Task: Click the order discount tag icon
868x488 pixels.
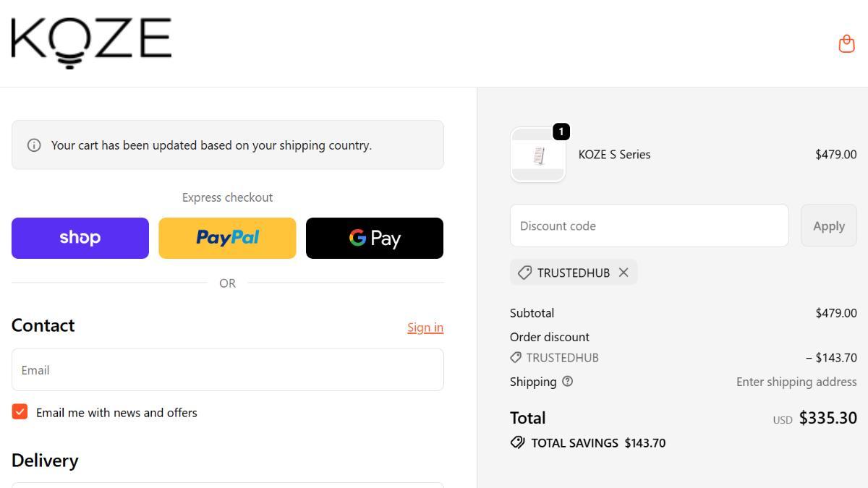Action: [x=516, y=357]
